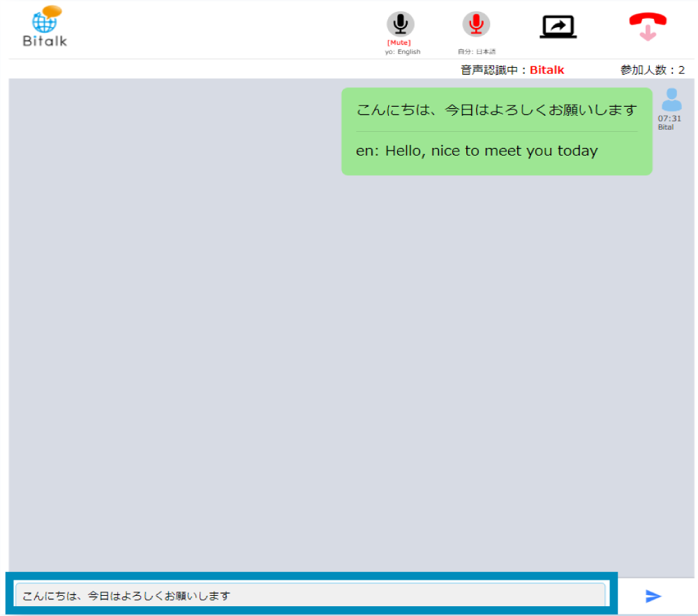The image size is (698, 616).
Task: Hang up with the red phone icon
Action: [647, 27]
